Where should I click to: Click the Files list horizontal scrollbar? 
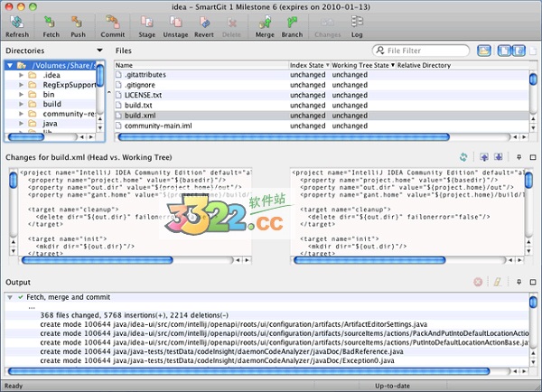tap(284, 137)
